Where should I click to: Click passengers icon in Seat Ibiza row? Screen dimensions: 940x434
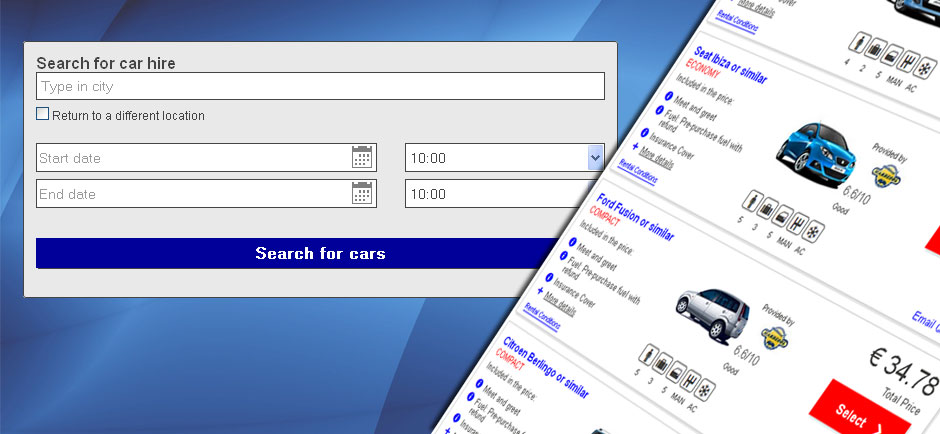[752, 201]
